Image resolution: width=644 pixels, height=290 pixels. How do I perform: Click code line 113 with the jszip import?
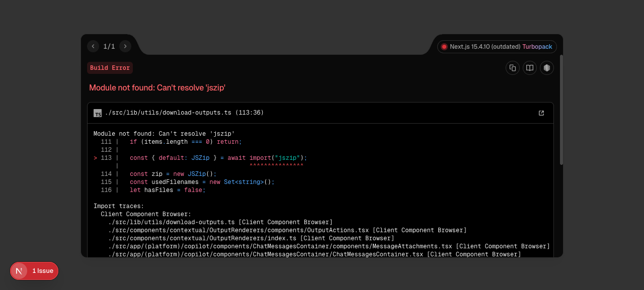[x=200, y=158]
